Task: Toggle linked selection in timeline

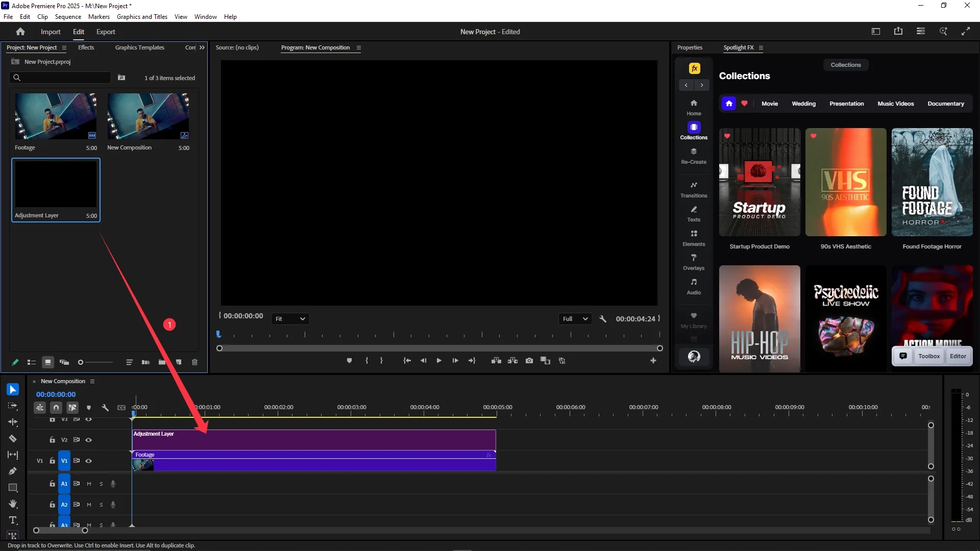Action: [x=72, y=408]
